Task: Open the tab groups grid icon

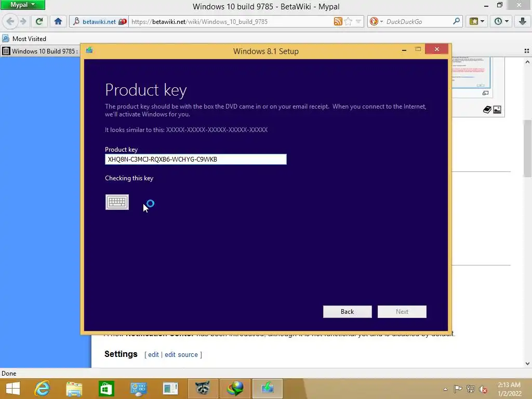Action: click(527, 51)
